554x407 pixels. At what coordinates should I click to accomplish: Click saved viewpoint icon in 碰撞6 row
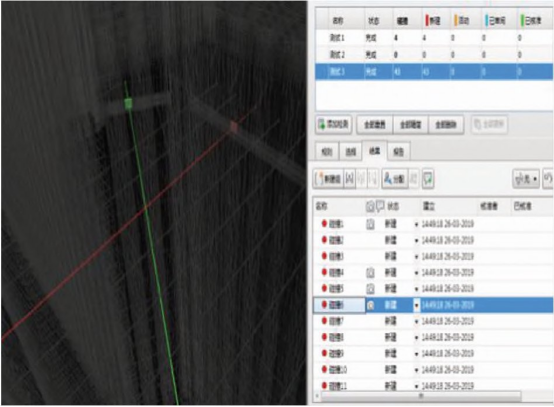(370, 305)
